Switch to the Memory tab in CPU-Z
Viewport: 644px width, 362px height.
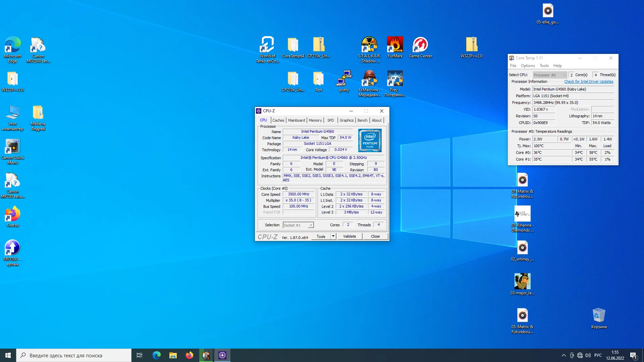pos(315,120)
